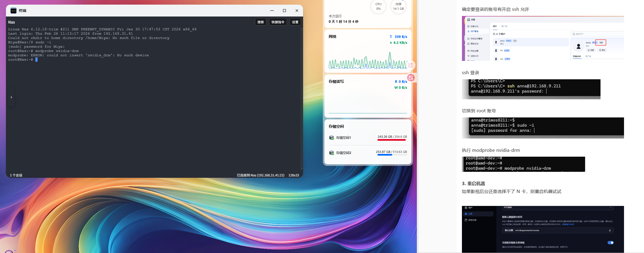Screen dimensions: 644x253
Task: Click the red usage bar for 存储空间1
Action: (392, 140)
